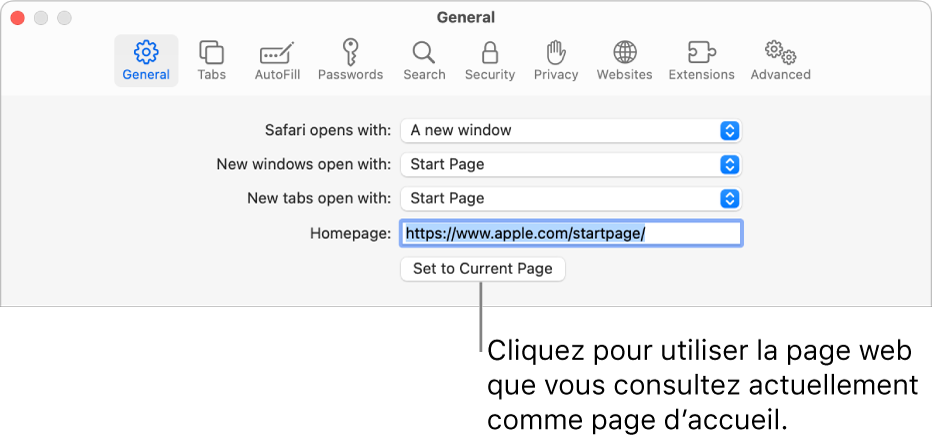Close the General settings window

coord(17,18)
